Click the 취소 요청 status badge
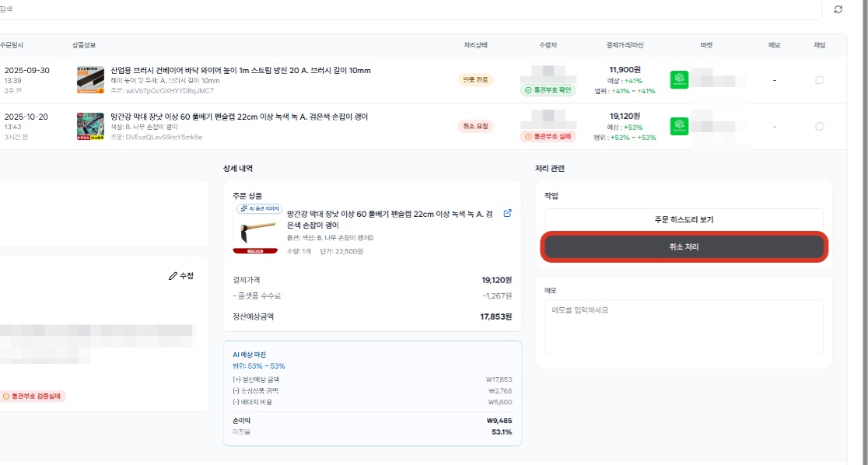This screenshot has height=465, width=868. coord(475,126)
